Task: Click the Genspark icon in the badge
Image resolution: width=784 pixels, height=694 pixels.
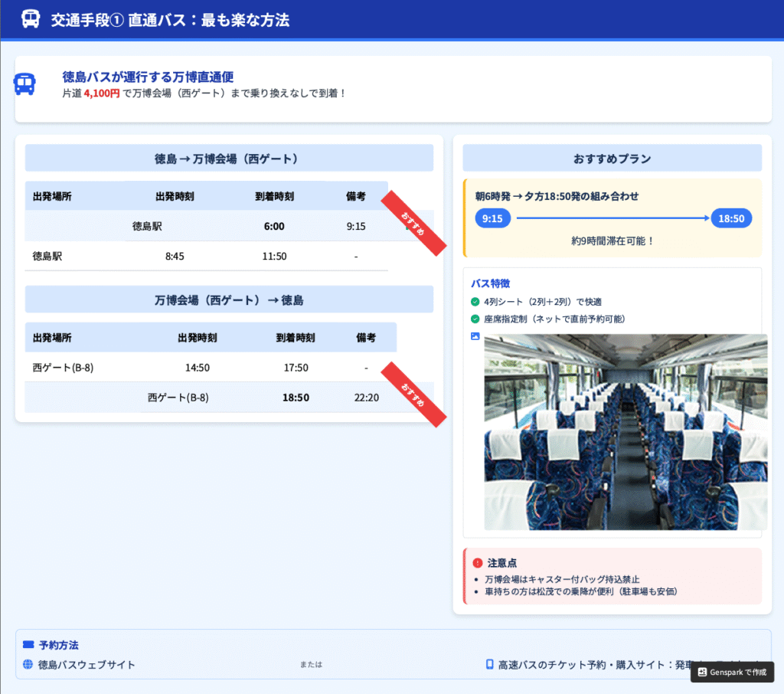Action: click(x=702, y=672)
